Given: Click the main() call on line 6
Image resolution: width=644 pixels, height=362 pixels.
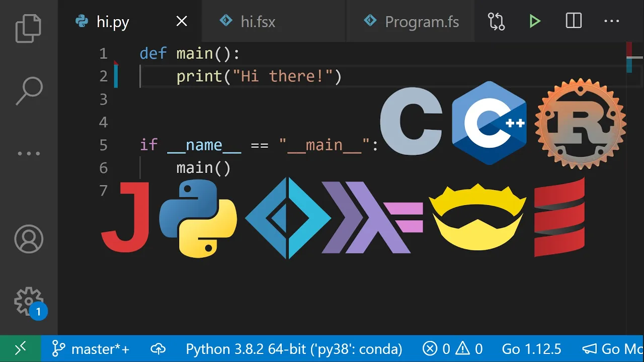Looking at the screenshot, I should (x=204, y=168).
